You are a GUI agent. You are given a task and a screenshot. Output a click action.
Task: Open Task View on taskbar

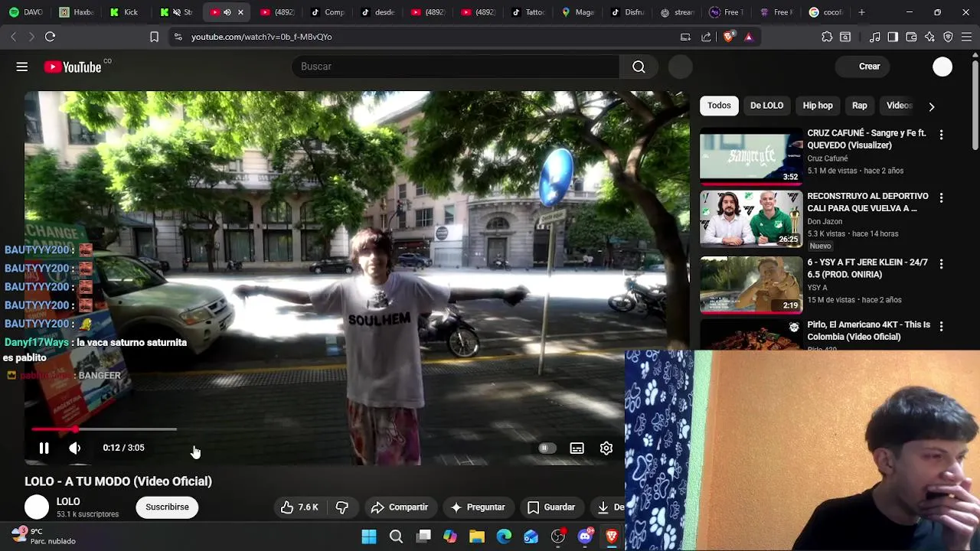click(423, 536)
